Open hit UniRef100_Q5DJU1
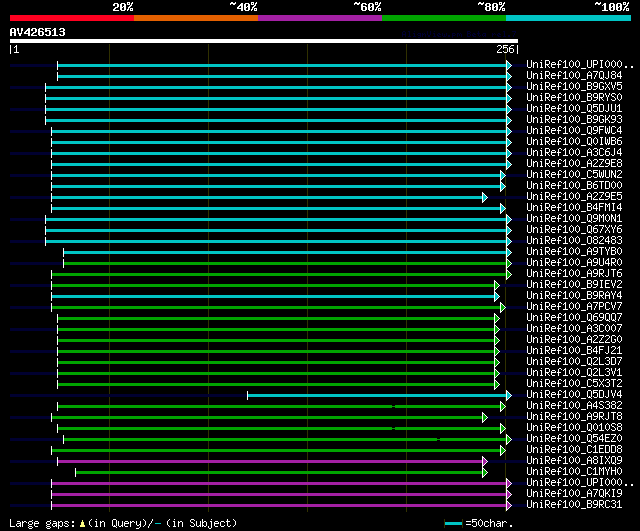 pyautogui.click(x=574, y=109)
